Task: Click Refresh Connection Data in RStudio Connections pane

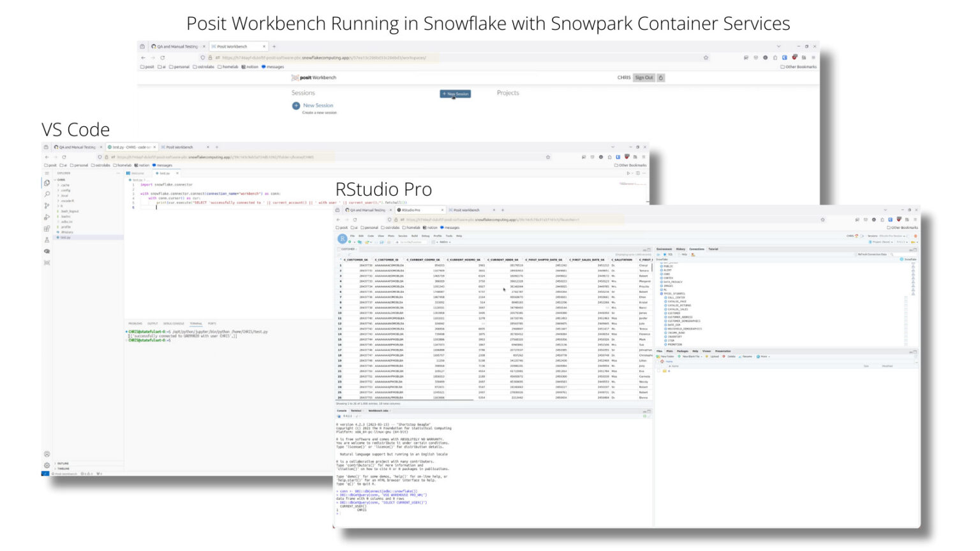Action: click(872, 253)
